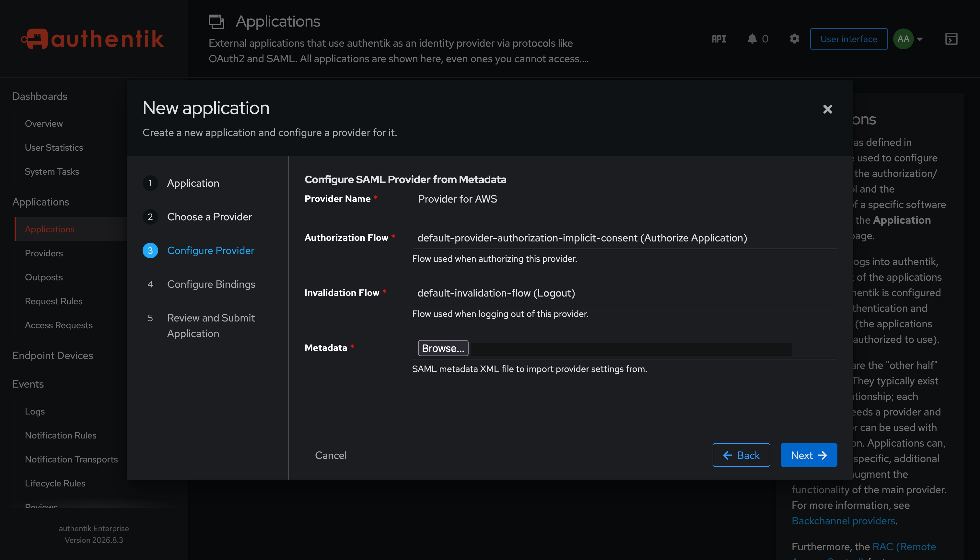Click the AA user avatar
This screenshot has width=980, height=560.
pyautogui.click(x=903, y=39)
